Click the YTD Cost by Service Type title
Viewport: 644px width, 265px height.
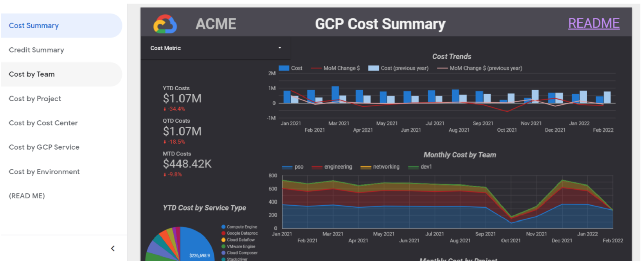point(204,208)
